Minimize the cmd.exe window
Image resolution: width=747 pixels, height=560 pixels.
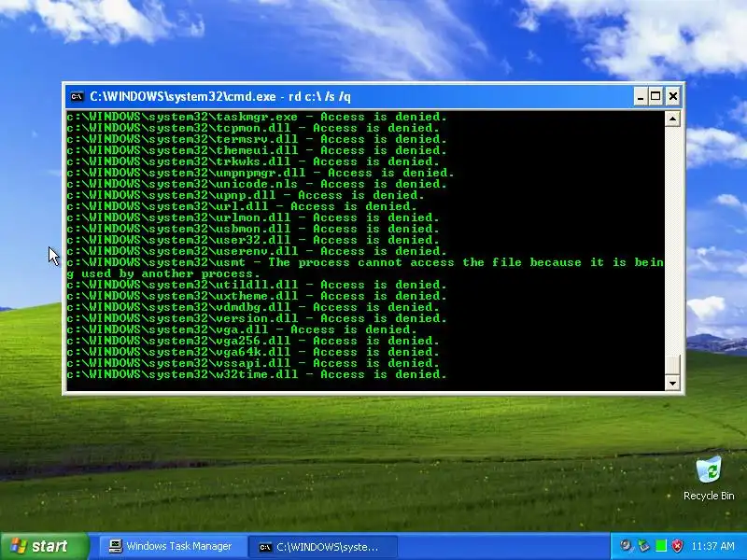click(641, 97)
